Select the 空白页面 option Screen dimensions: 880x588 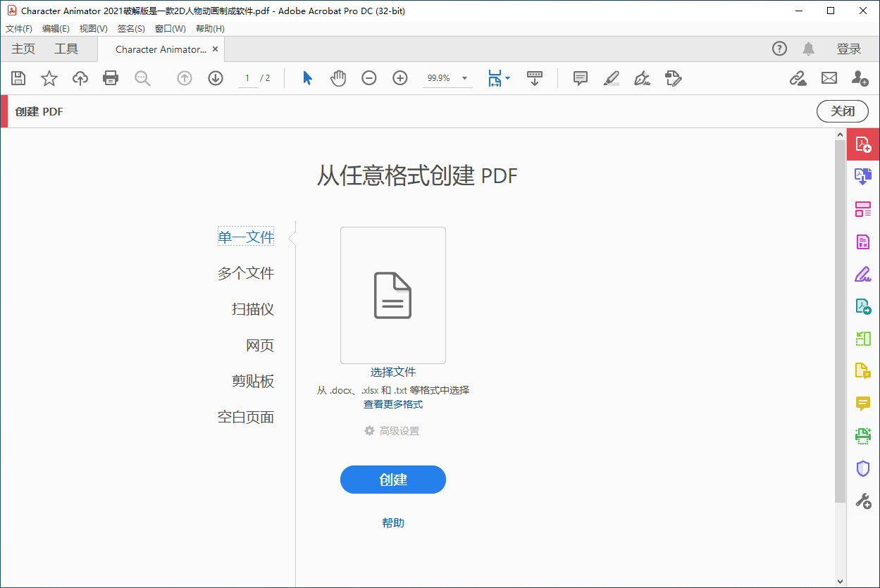click(x=246, y=418)
